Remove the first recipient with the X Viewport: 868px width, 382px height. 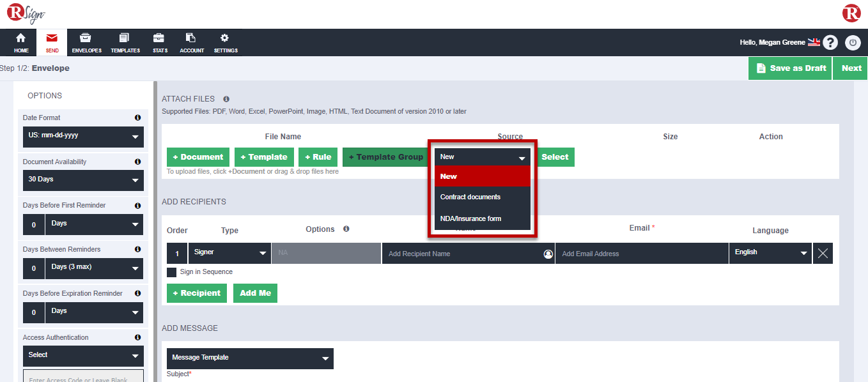(x=823, y=253)
